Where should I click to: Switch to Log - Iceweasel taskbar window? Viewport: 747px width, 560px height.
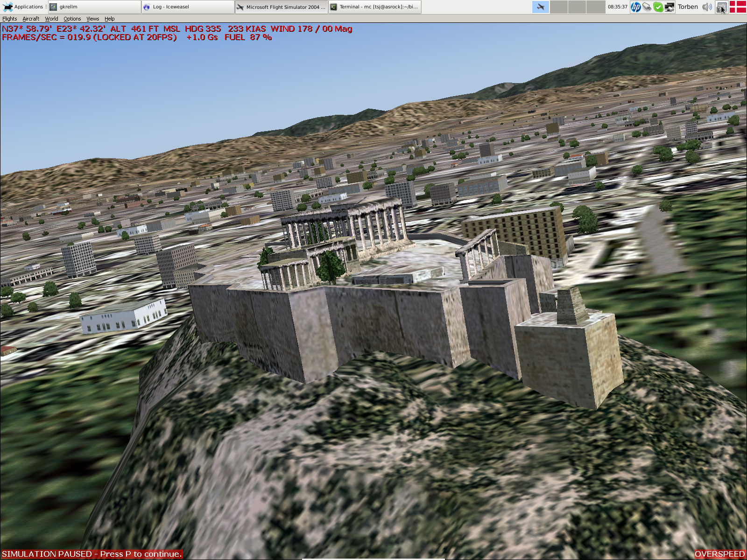click(x=188, y=7)
